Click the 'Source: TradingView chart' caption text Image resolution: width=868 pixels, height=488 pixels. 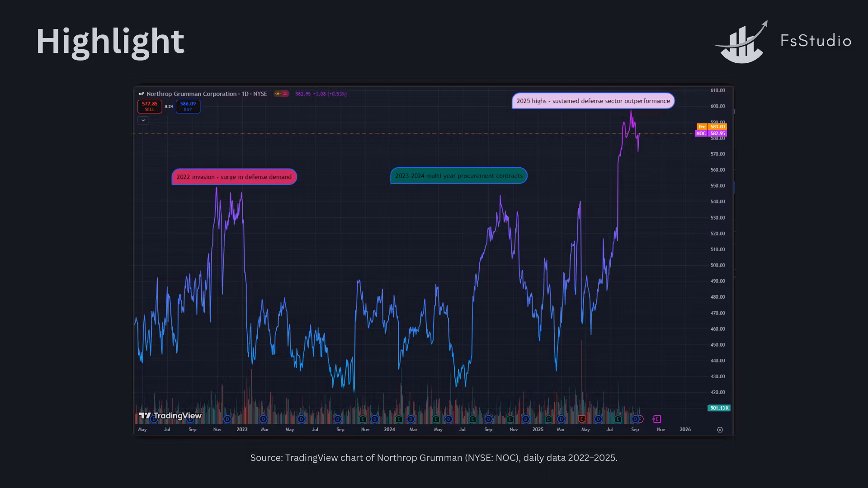tap(434, 458)
